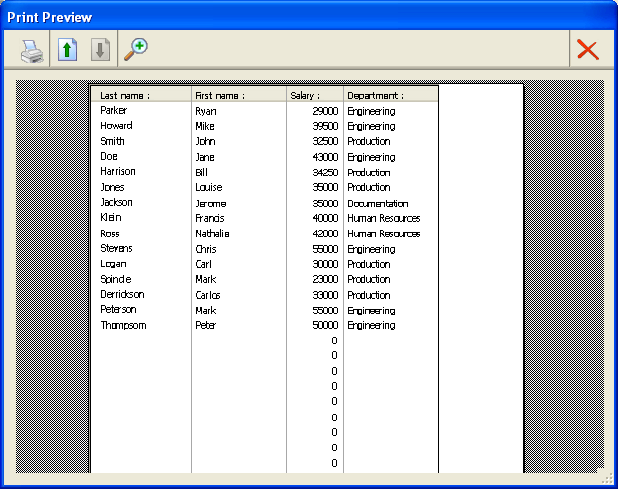Click first name Nathalia in the table

coord(212,234)
